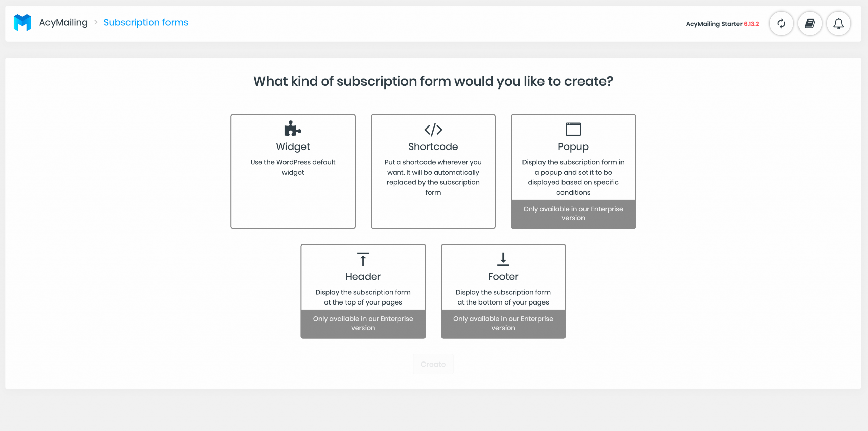Click the Subscription forms breadcrumb link
Screen dimensions: 868x431
coord(147,23)
